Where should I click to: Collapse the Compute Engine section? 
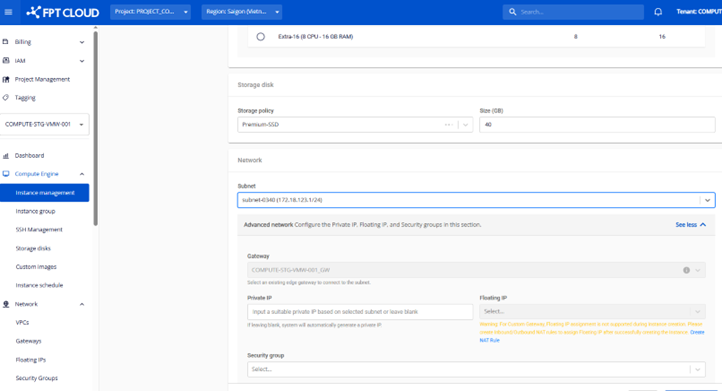point(82,174)
